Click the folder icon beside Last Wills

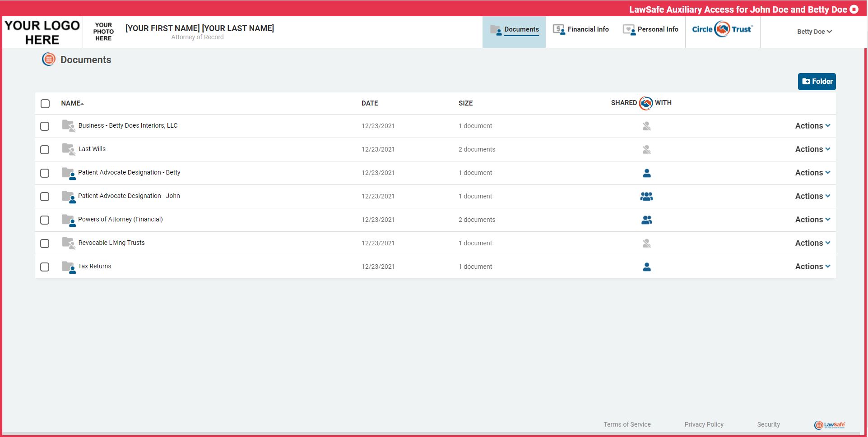click(68, 149)
